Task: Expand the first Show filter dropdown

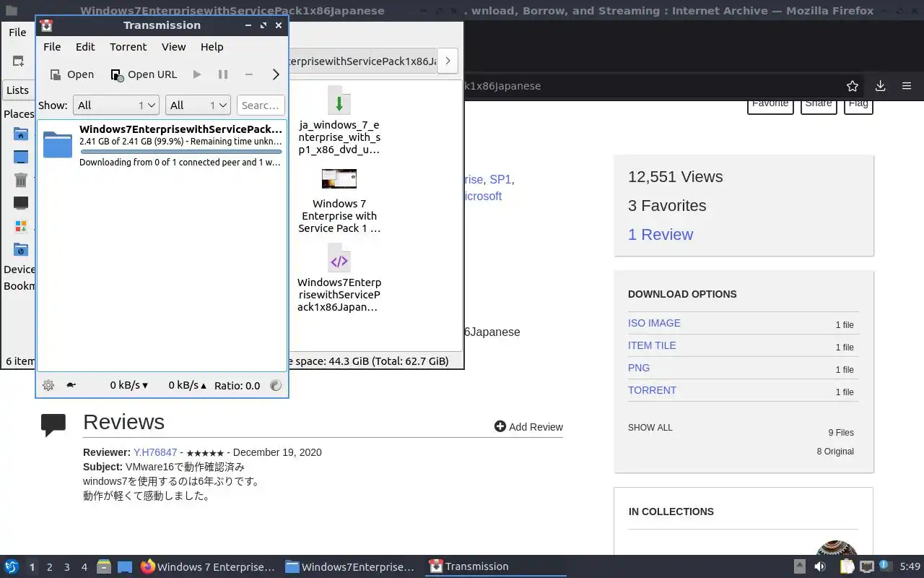Action: tap(115, 105)
